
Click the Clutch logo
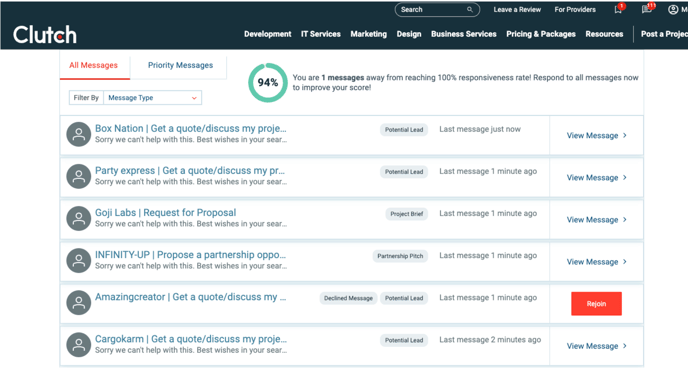click(x=45, y=35)
